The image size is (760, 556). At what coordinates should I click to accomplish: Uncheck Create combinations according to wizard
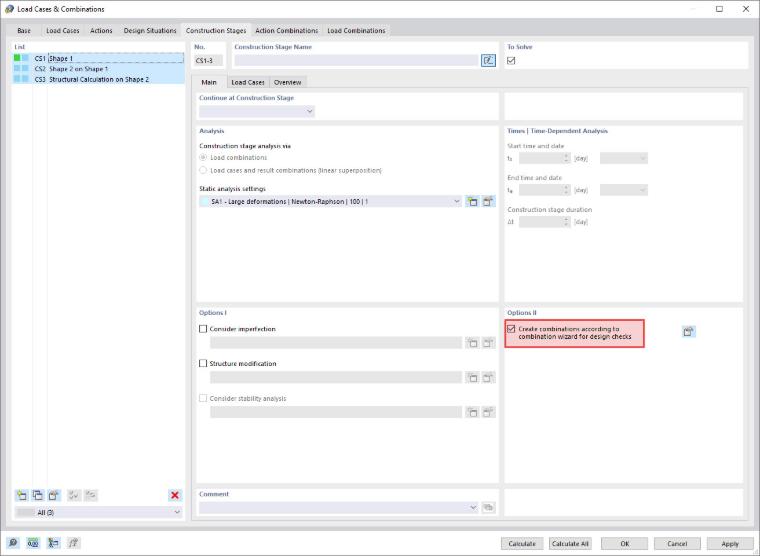click(511, 329)
